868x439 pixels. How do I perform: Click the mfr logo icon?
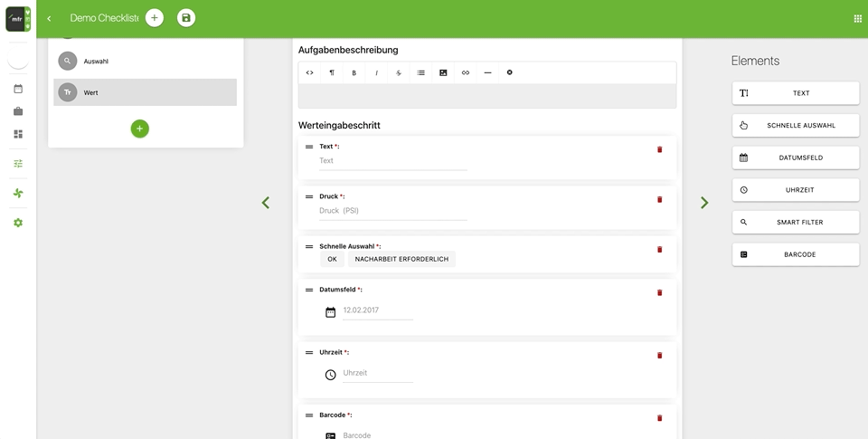(x=18, y=19)
